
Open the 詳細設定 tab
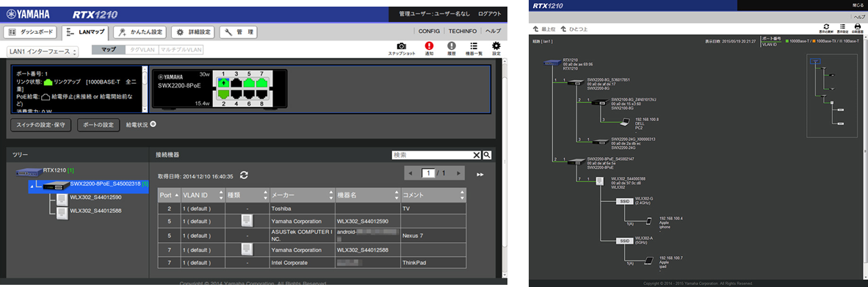tap(192, 32)
